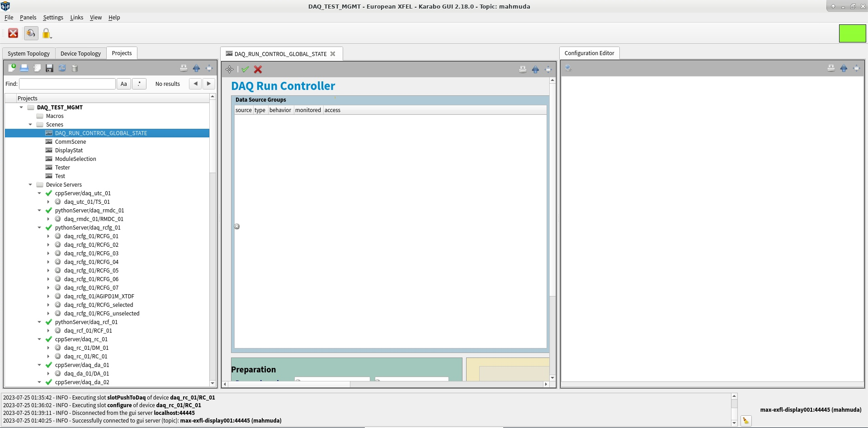Click the red X decline icon in scene toolbar

[258, 69]
